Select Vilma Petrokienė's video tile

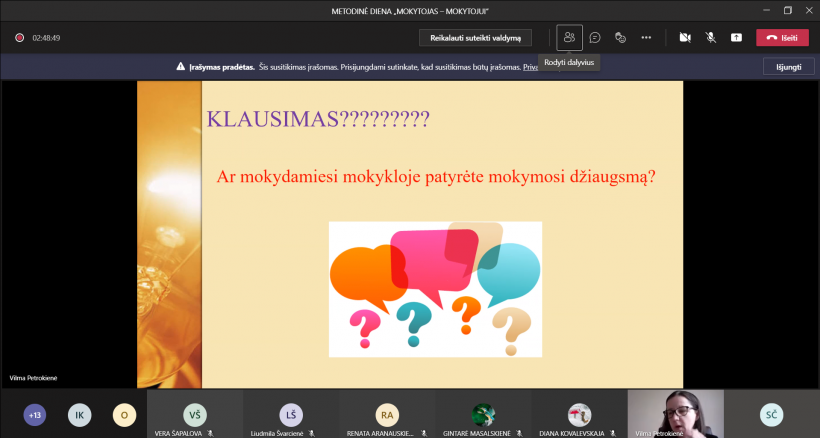pyautogui.click(x=676, y=413)
